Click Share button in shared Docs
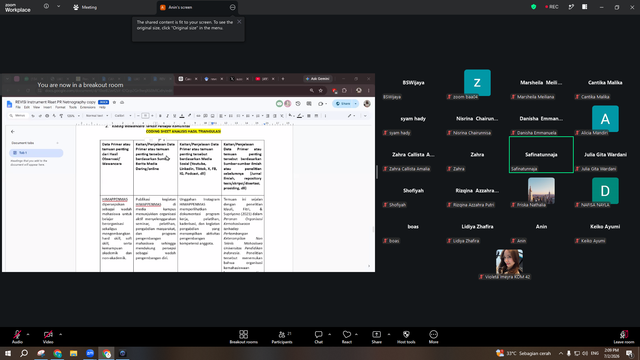This screenshot has height=360, width=640. pyautogui.click(x=343, y=104)
